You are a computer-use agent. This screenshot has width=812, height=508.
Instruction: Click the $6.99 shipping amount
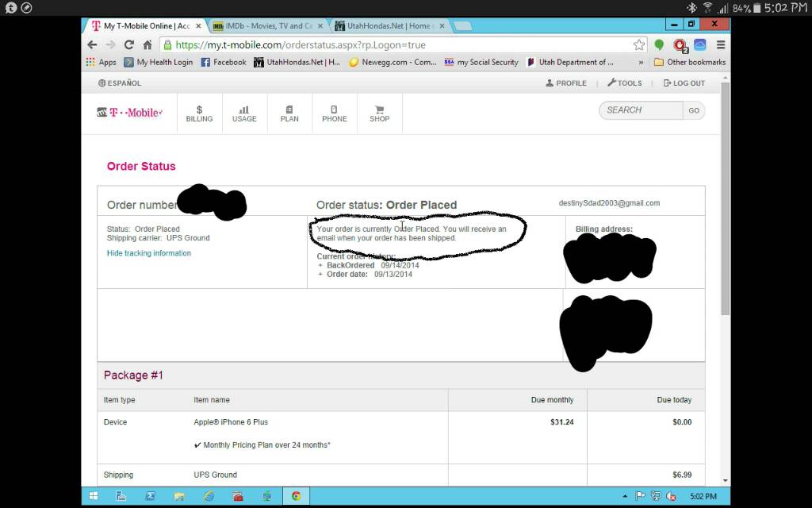pos(682,475)
